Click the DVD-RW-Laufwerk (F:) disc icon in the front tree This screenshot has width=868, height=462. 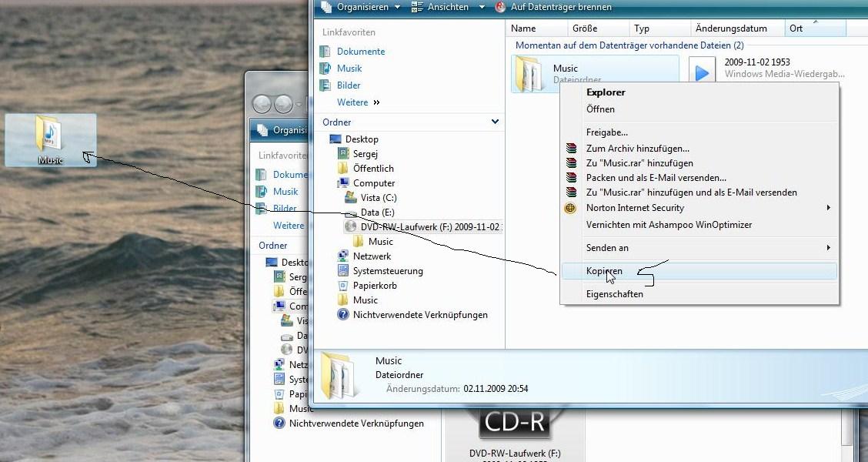coord(350,226)
